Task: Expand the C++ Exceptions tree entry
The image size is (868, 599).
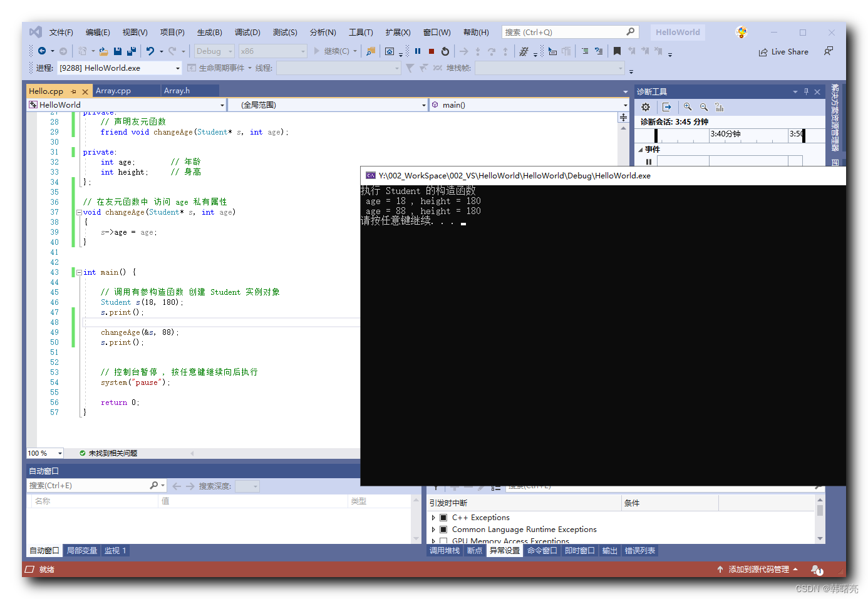Action: [x=433, y=518]
